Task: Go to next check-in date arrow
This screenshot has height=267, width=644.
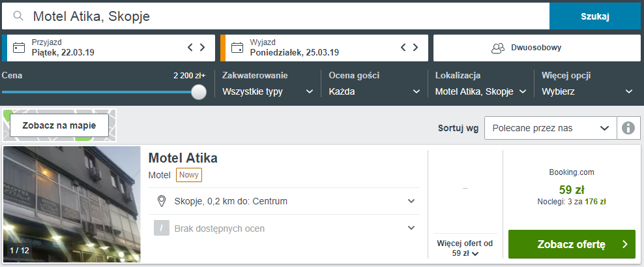Action: [x=202, y=47]
